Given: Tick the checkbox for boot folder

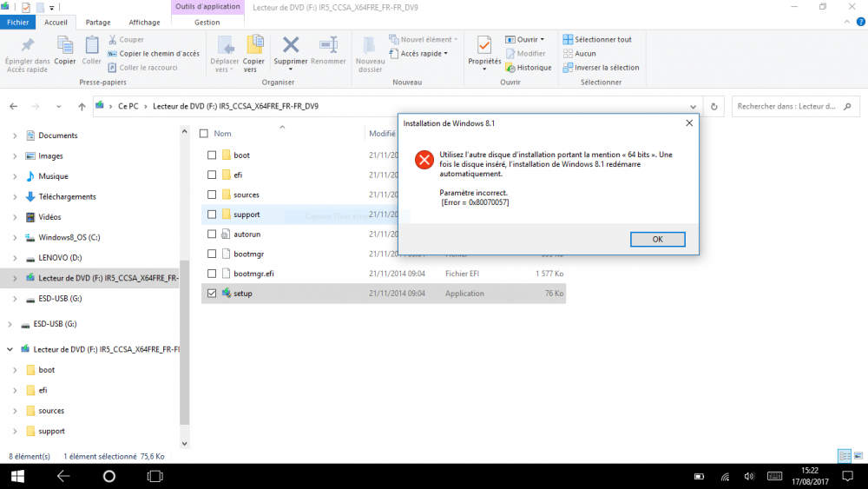Looking at the screenshot, I should coord(212,155).
